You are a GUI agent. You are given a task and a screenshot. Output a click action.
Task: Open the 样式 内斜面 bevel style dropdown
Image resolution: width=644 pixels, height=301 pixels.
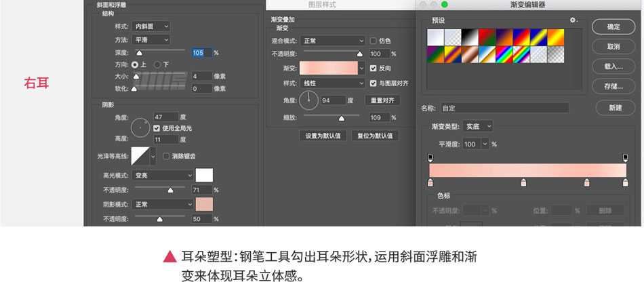point(151,26)
